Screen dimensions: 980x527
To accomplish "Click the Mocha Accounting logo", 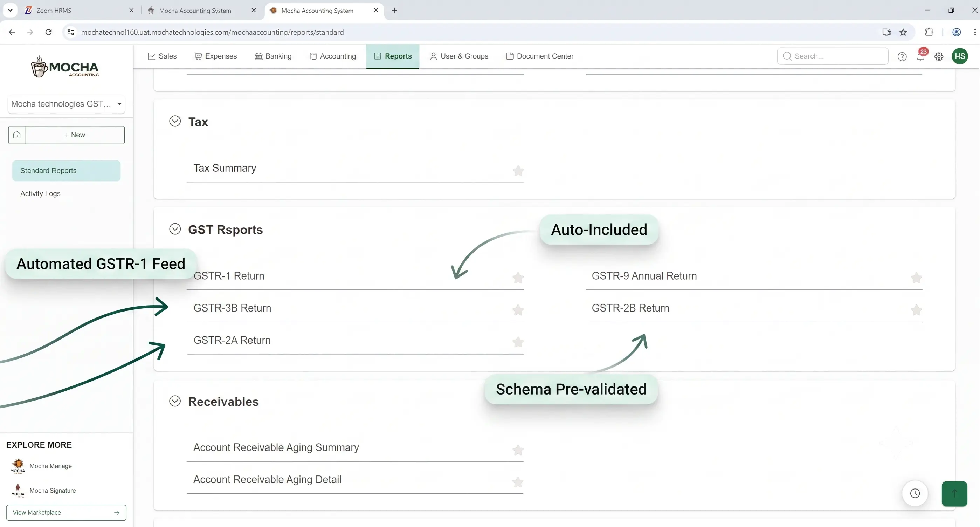I will point(65,67).
